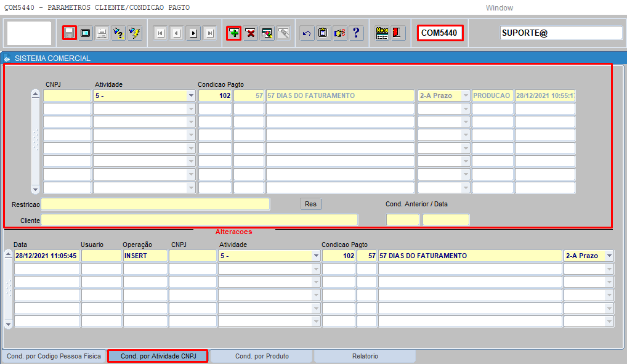The image size is (627, 364).
Task: Open Atividade dropdown in Alteracoes first row
Action: (316, 256)
